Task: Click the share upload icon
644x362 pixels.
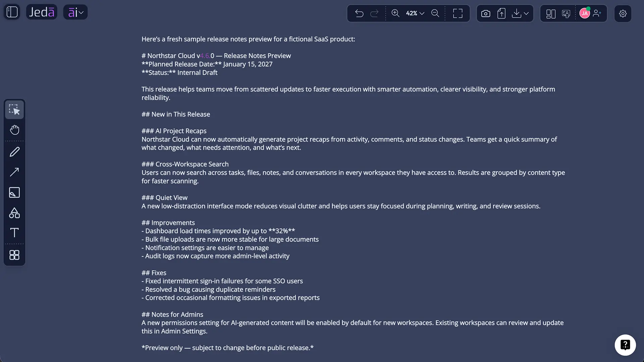Action: click(x=501, y=13)
